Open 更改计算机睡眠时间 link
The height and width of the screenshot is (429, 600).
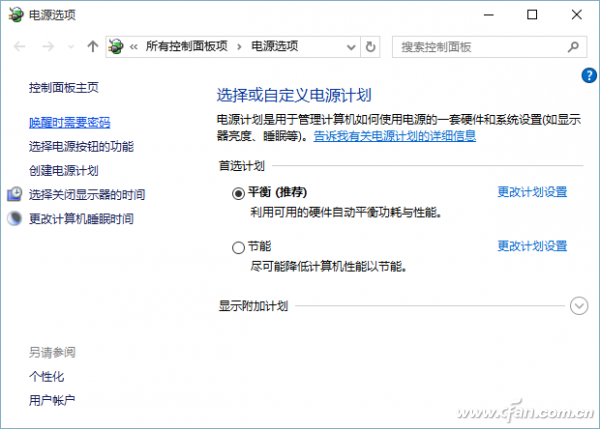click(x=81, y=219)
